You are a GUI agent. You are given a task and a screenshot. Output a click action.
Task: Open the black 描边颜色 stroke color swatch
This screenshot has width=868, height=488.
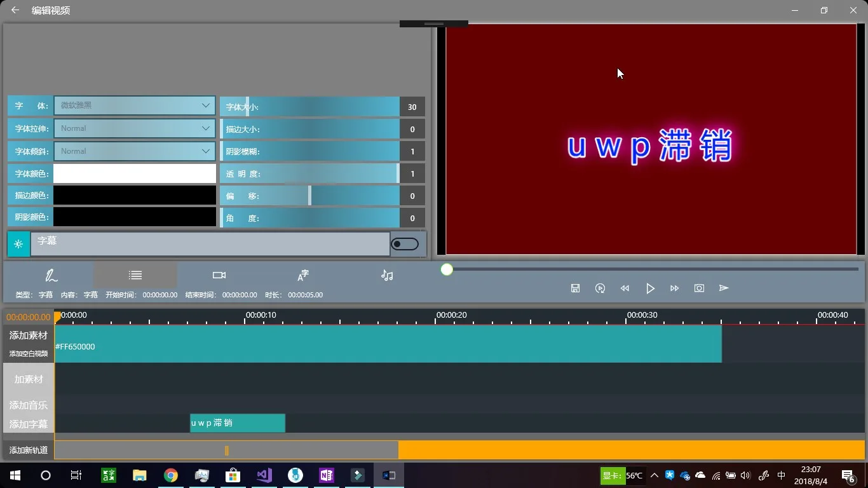pyautogui.click(x=135, y=195)
